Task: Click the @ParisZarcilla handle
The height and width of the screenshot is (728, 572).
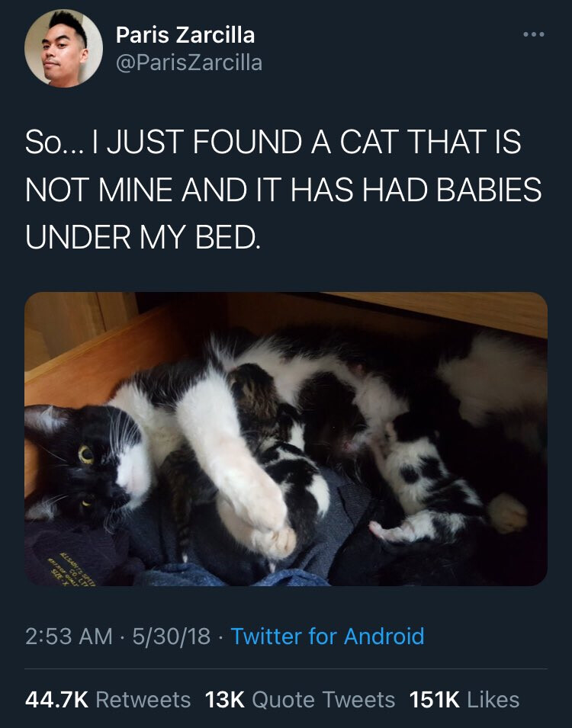Action: pos(188,63)
